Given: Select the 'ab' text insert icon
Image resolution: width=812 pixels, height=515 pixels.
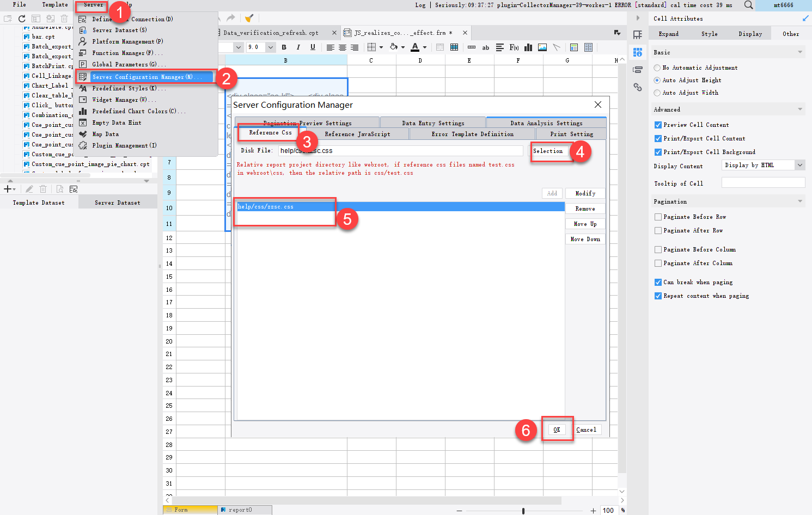Looking at the screenshot, I should pos(485,47).
